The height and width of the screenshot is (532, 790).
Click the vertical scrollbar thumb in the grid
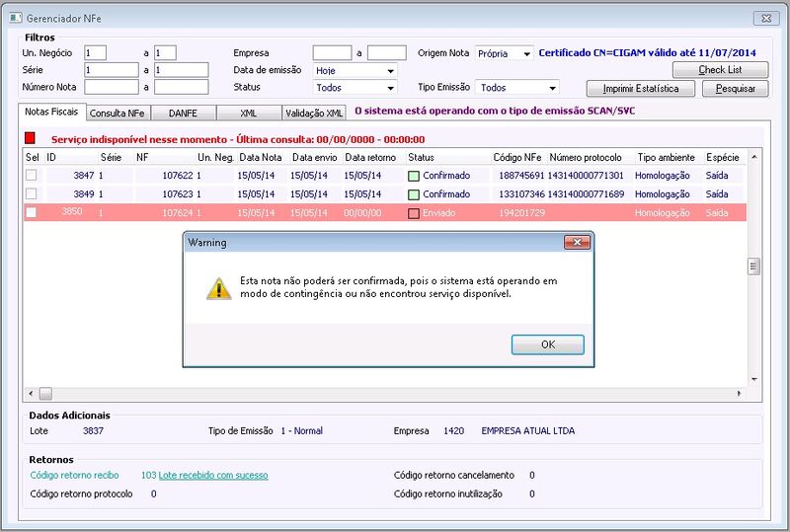(x=753, y=266)
